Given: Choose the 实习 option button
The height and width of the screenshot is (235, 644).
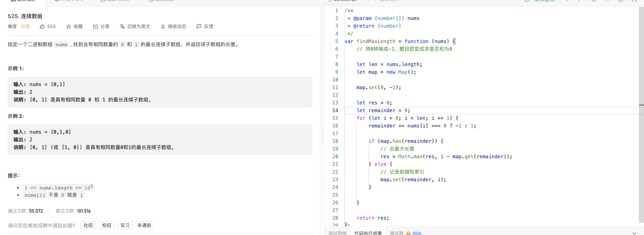Looking at the screenshot, I should pos(125,225).
